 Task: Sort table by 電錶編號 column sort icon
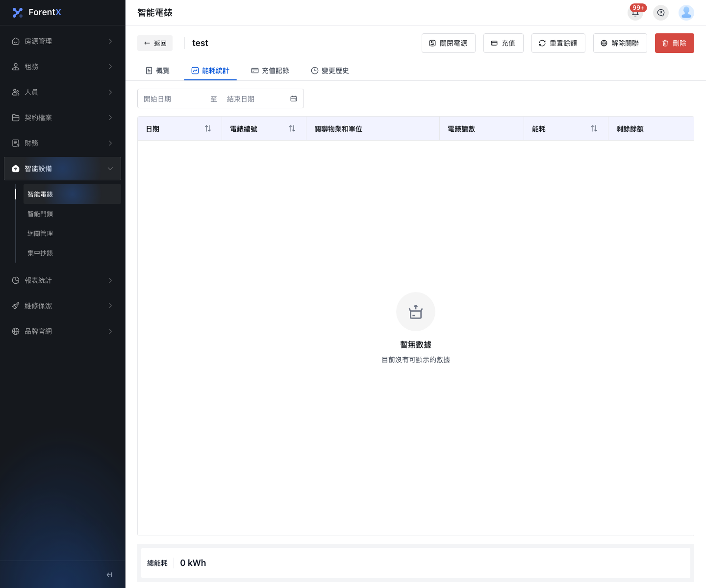(x=292, y=128)
